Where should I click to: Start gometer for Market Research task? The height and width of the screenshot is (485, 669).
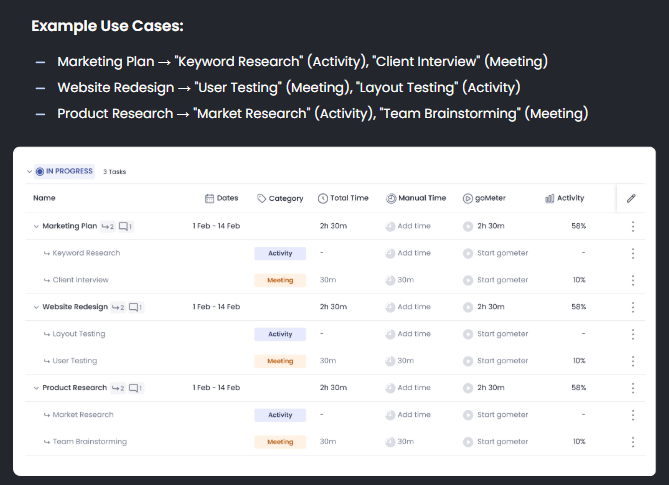pyautogui.click(x=501, y=415)
